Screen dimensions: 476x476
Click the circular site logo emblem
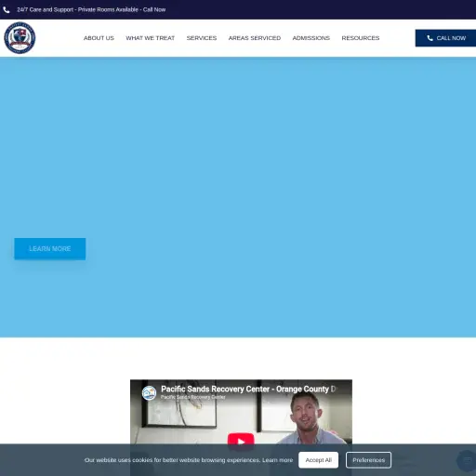tap(20, 38)
